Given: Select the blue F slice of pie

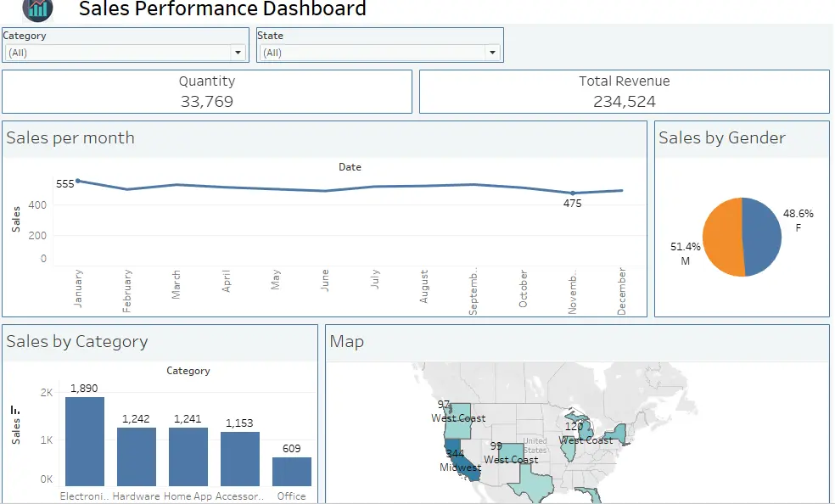Looking at the screenshot, I should coord(763,236).
